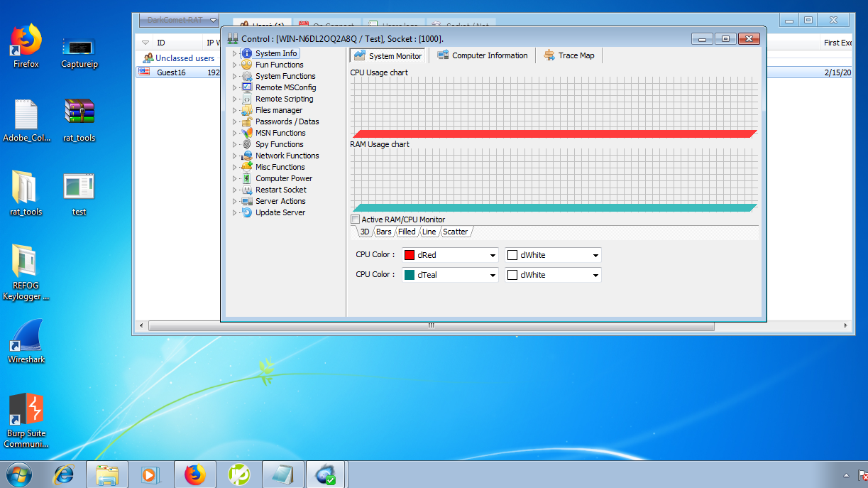Open Firefox from the desktop shortcut

click(26, 46)
